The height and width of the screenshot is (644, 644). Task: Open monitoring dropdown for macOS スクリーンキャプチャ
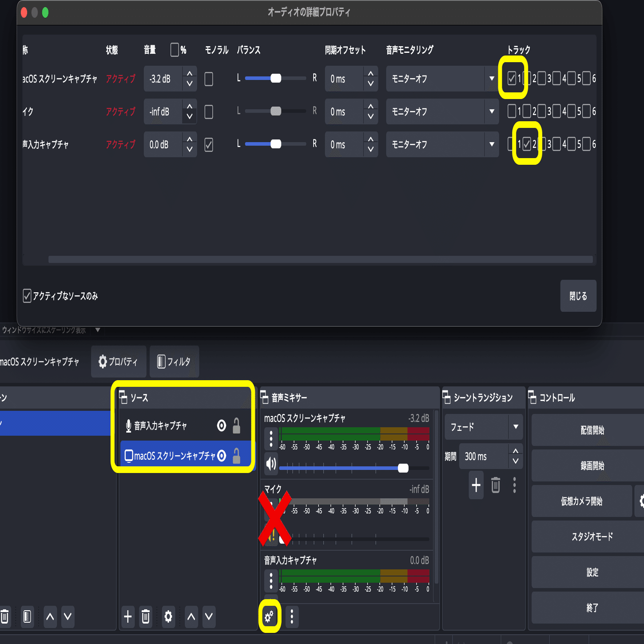tap(442, 79)
